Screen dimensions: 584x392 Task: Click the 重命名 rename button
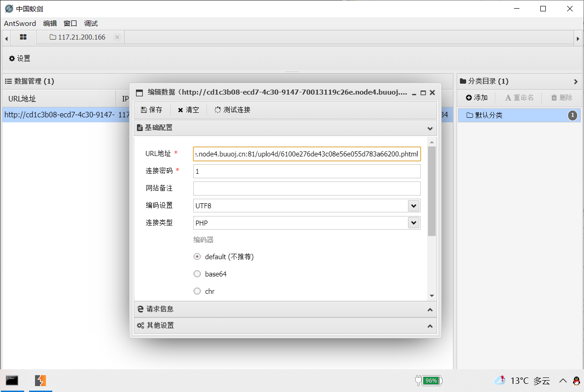point(519,97)
